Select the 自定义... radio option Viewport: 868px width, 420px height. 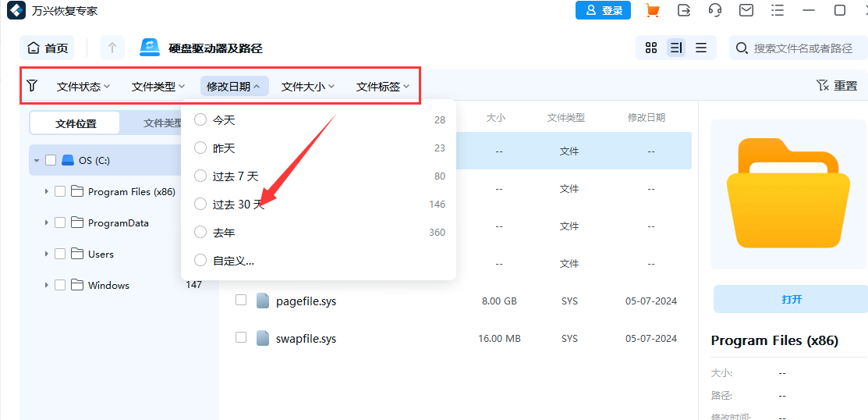point(200,261)
